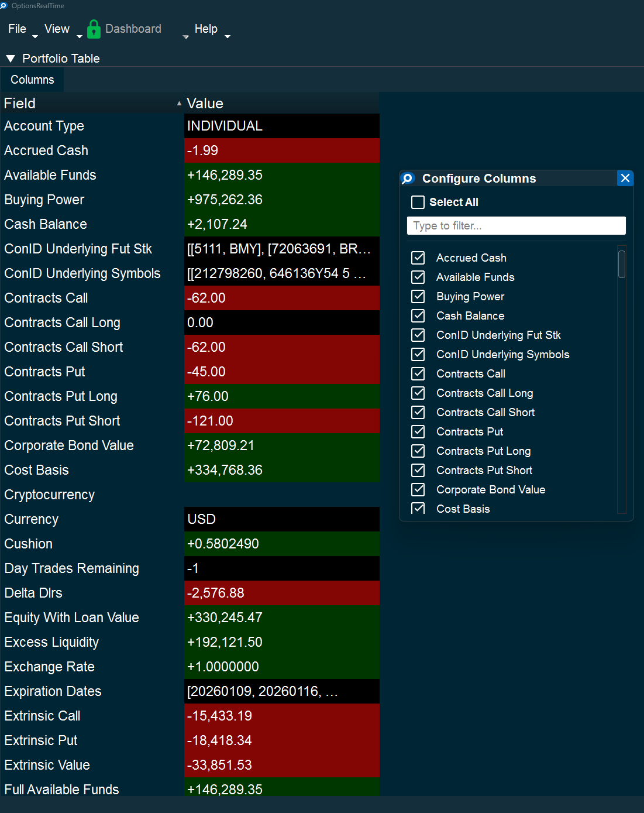Enable the Select All checkbox

tap(418, 202)
